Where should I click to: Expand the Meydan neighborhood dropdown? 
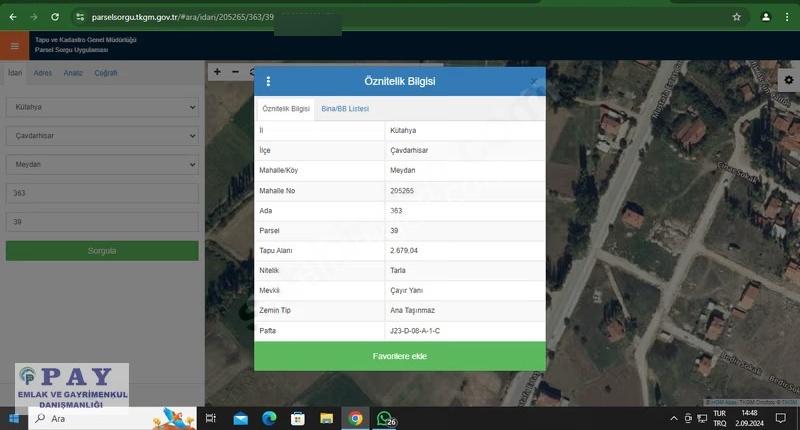coord(102,164)
